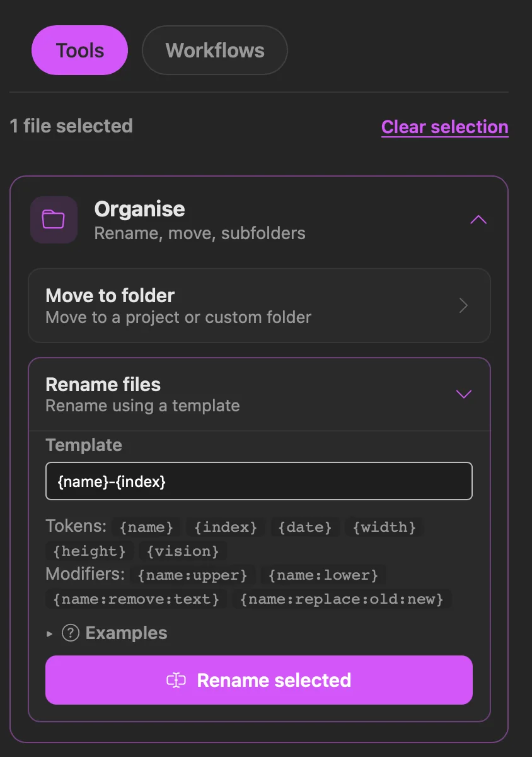Click "Rename, move, subfolders" subtitle
The image size is (532, 757).
click(x=200, y=233)
